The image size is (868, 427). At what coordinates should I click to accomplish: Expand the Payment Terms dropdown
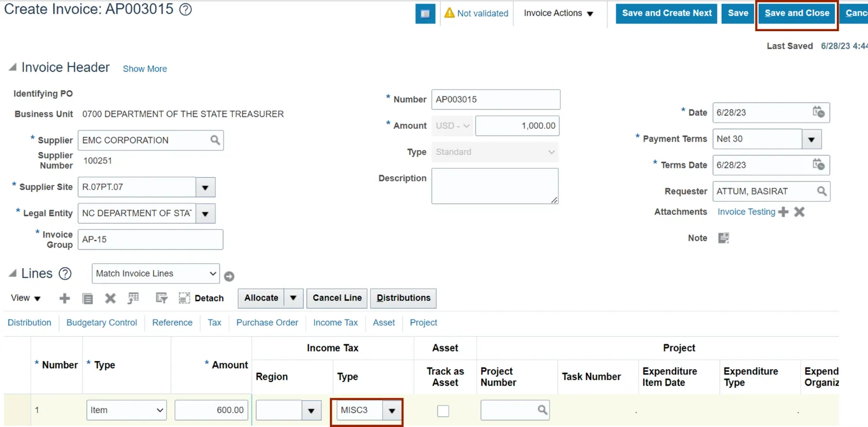click(811, 139)
